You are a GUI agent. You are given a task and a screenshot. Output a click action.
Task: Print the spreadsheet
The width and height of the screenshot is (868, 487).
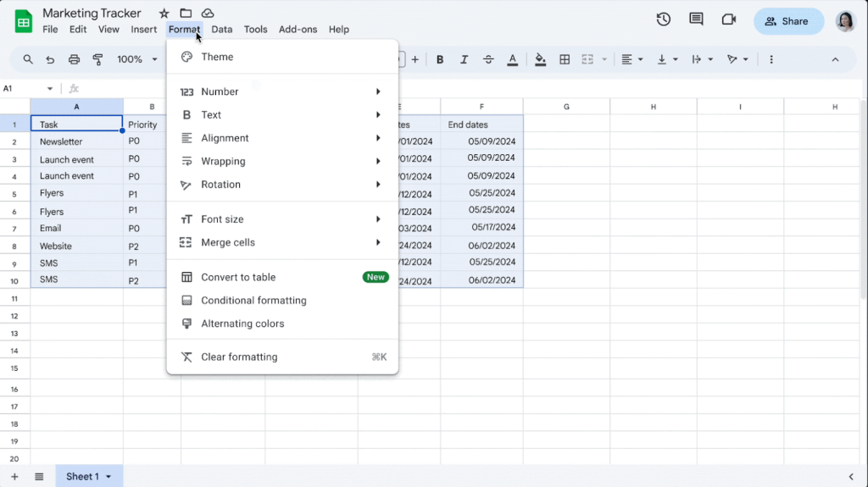74,59
